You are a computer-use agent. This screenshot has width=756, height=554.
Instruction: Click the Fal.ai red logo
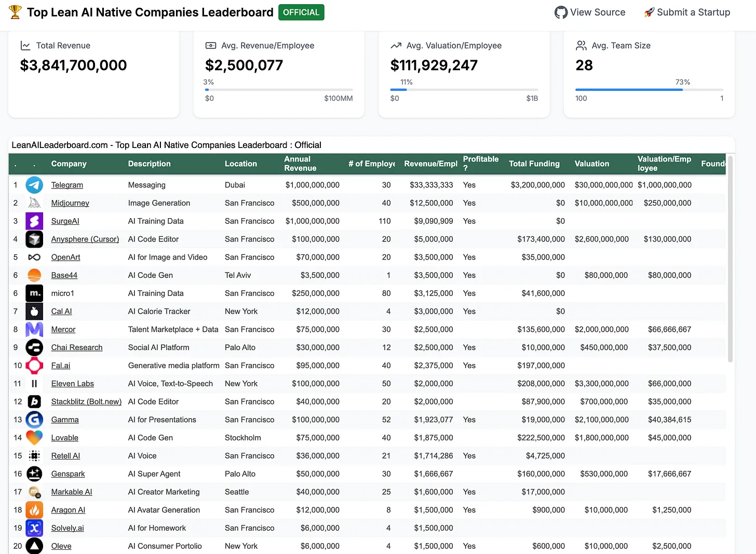34,366
